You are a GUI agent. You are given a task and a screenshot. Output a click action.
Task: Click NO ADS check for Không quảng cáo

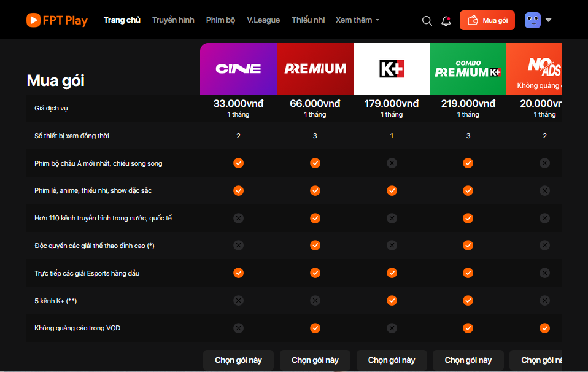pyautogui.click(x=544, y=328)
